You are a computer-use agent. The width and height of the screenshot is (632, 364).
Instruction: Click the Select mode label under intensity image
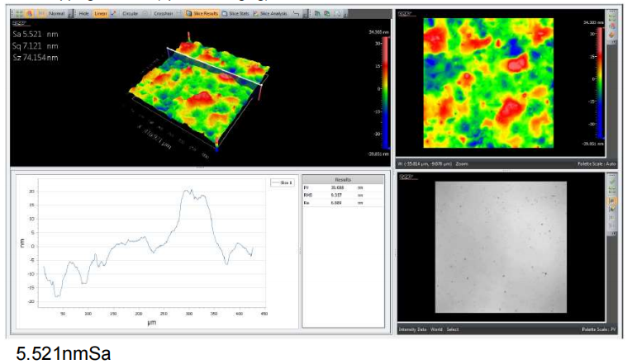[x=453, y=329]
